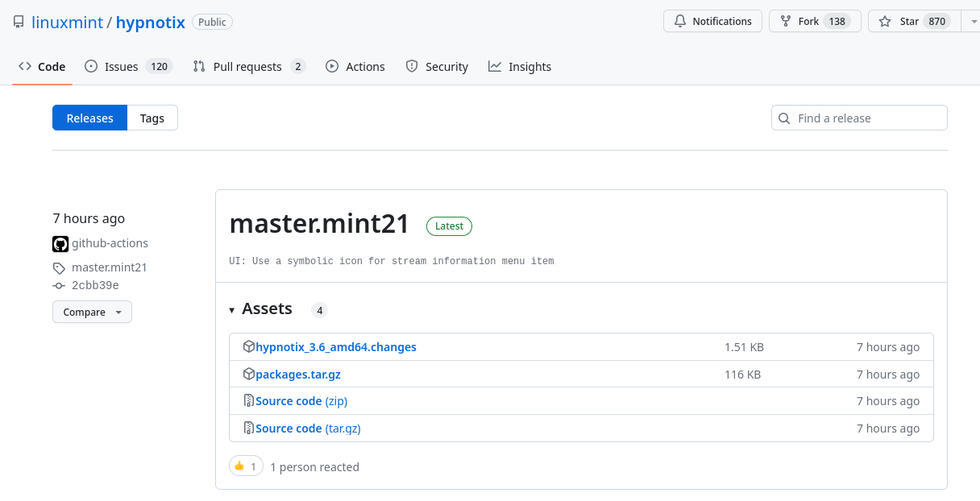Open the Compare dropdown

(92, 313)
